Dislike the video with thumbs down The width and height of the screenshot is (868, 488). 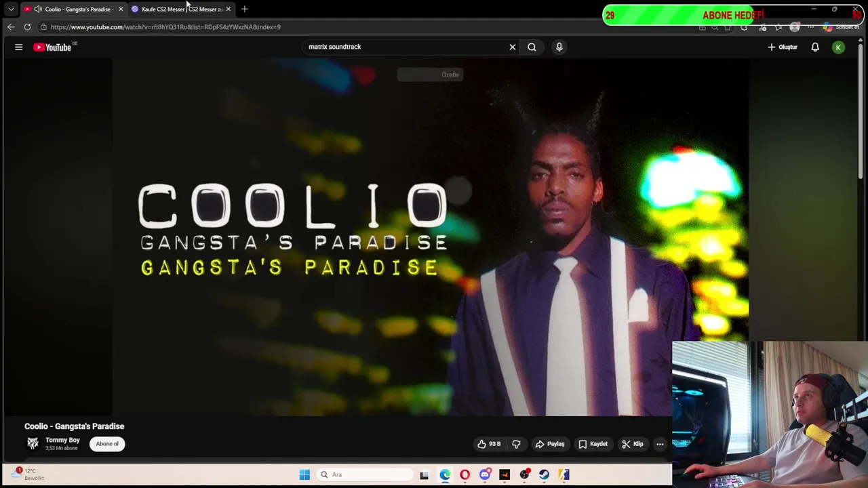coord(516,444)
